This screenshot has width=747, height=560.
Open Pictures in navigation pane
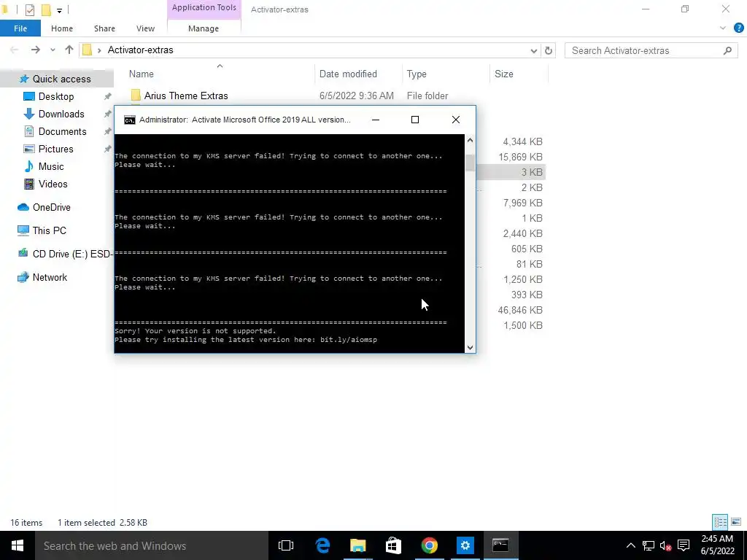55,149
